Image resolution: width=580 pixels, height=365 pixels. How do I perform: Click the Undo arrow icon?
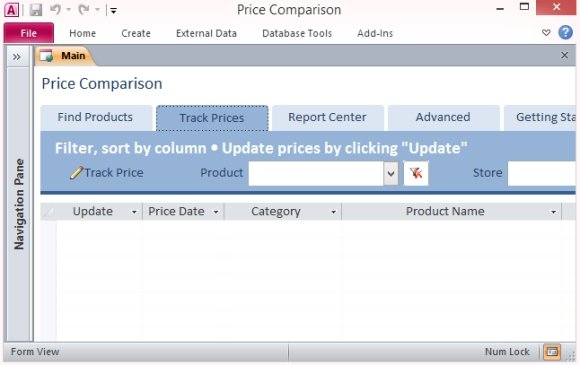pyautogui.click(x=55, y=10)
